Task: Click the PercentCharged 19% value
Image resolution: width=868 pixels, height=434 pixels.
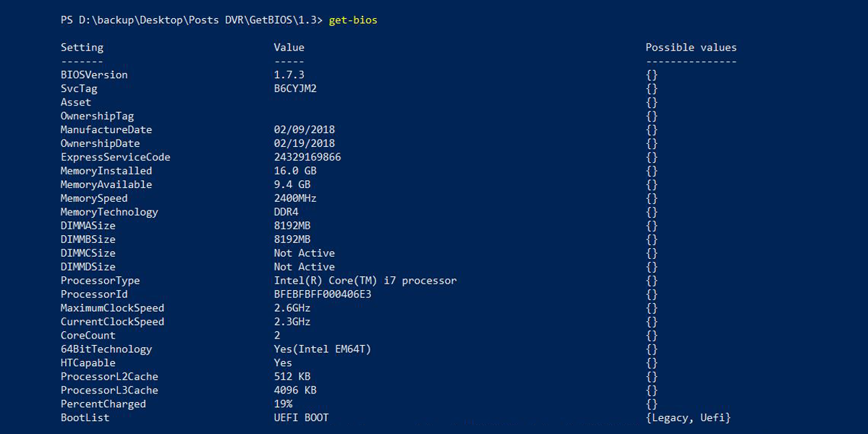Action: tap(283, 404)
